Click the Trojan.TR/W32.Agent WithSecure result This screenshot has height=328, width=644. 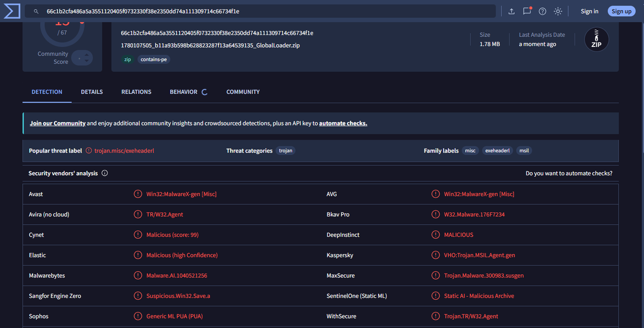(471, 316)
